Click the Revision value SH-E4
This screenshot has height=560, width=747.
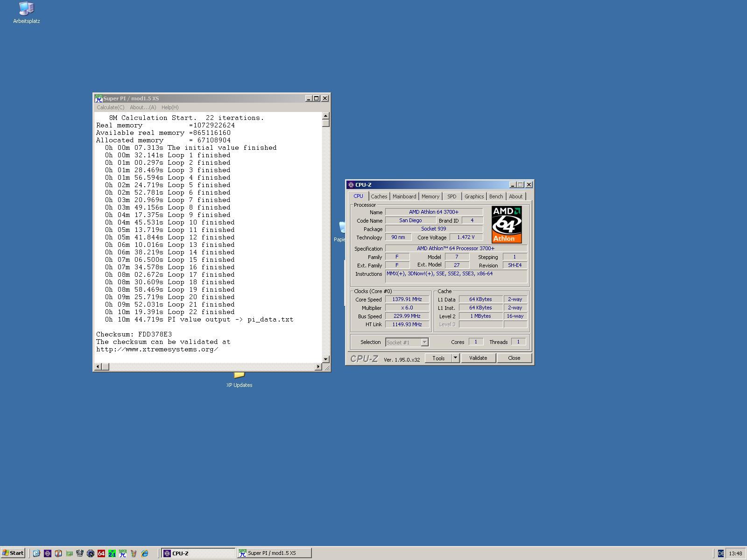(515, 265)
